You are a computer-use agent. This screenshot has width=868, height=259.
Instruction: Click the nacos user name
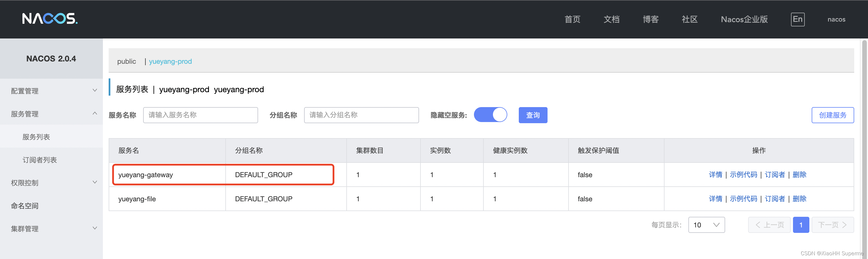[x=836, y=19]
